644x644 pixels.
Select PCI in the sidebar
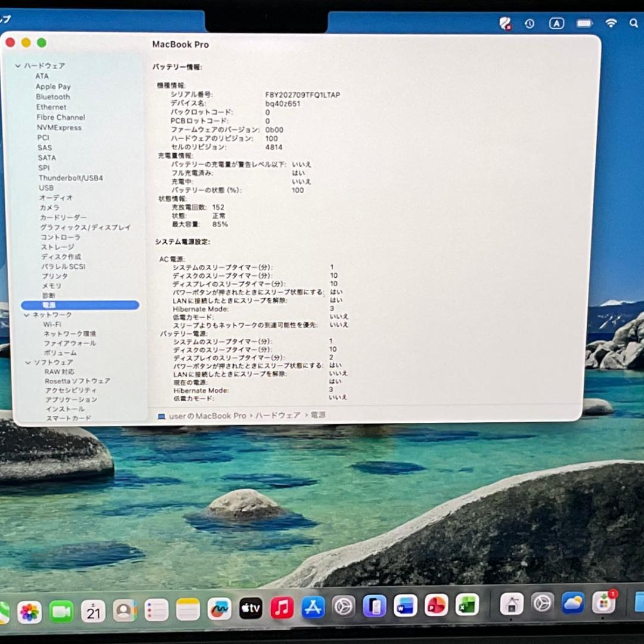(43, 138)
